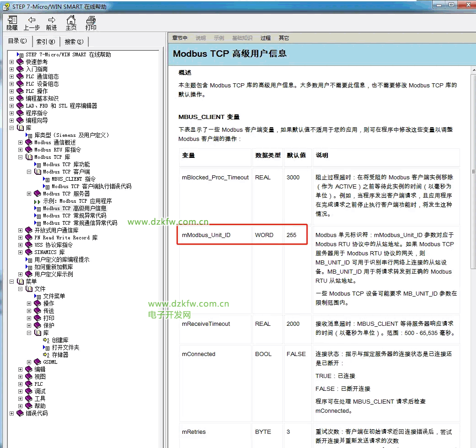Go to 主页 (Home) via house icon

tap(71, 20)
